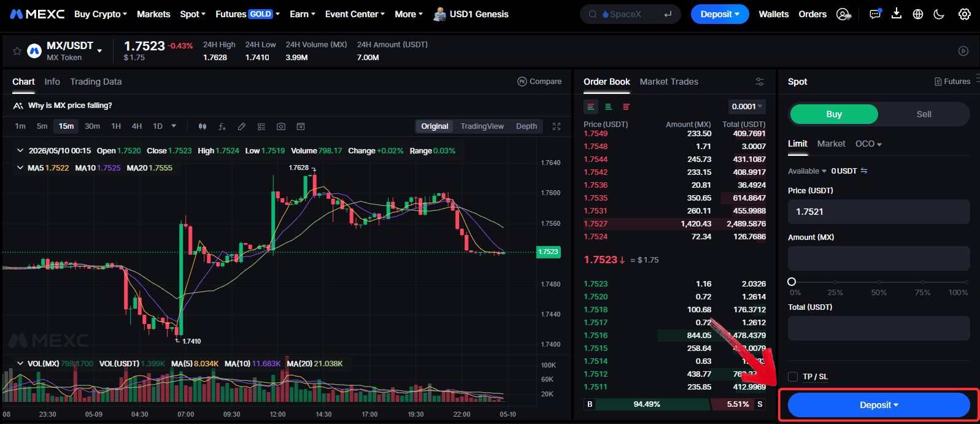Click the transfer arrows beside 0 USDT
The height and width of the screenshot is (424, 980).
pyautogui.click(x=864, y=171)
